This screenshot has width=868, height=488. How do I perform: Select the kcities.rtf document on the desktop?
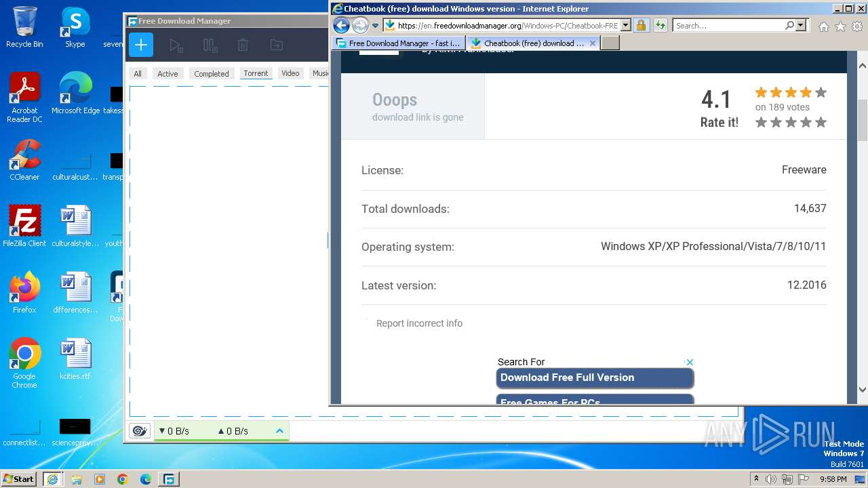click(x=75, y=359)
